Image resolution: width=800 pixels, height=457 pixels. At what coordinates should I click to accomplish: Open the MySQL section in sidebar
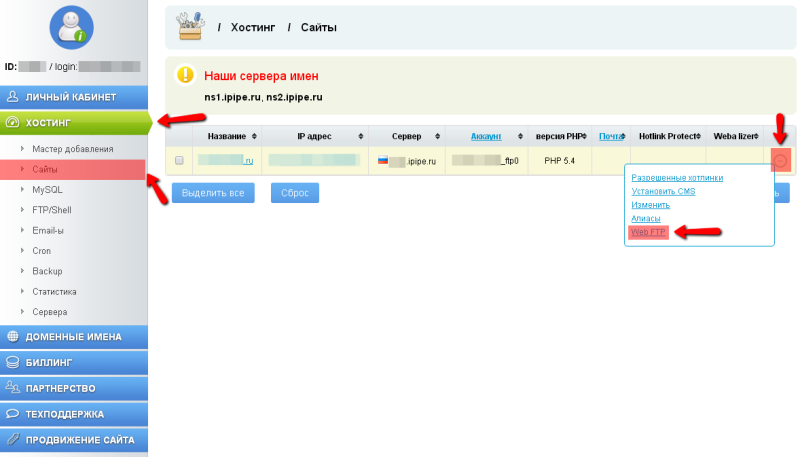tap(47, 189)
